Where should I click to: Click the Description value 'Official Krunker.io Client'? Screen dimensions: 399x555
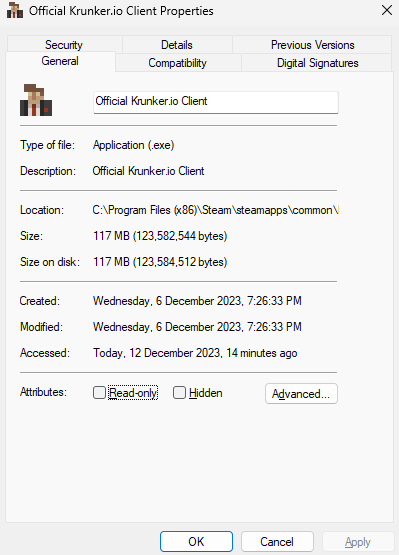click(148, 171)
